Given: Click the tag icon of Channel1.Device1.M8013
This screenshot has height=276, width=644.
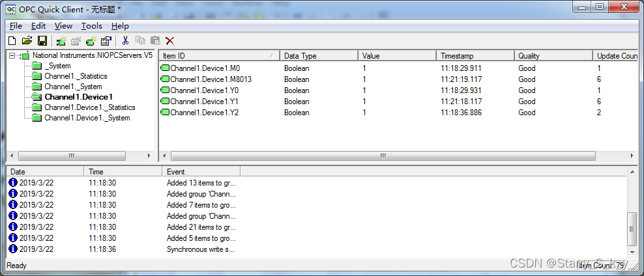Looking at the screenshot, I should click(x=165, y=79).
